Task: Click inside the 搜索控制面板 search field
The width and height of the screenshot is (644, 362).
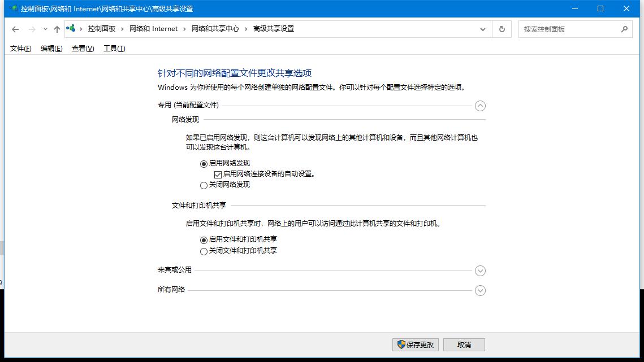Action: 565,28
